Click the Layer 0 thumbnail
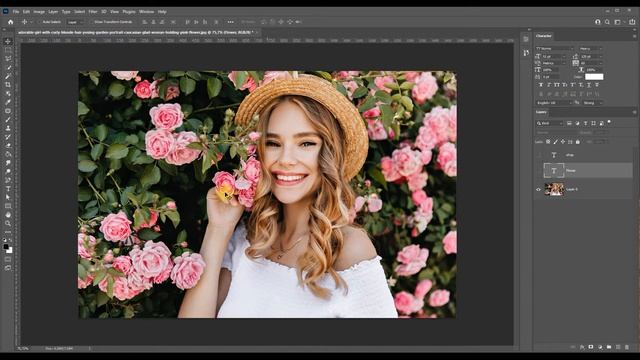The height and width of the screenshot is (360, 640). click(554, 189)
